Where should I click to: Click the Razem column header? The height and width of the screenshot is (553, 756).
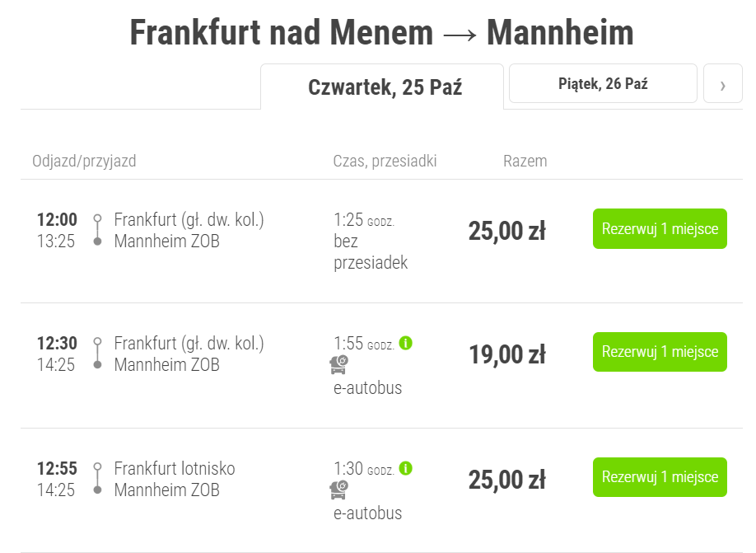click(525, 161)
